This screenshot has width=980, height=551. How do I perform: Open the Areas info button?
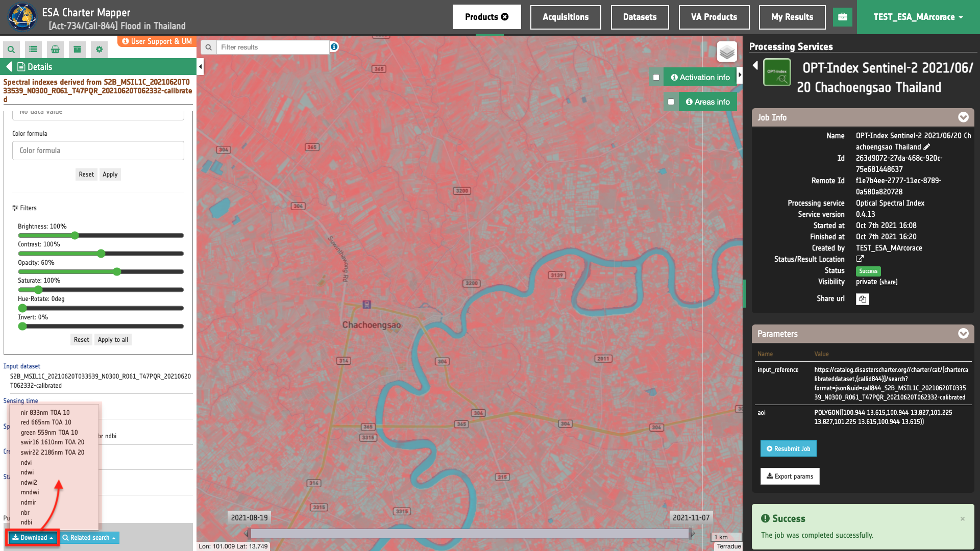click(x=707, y=102)
